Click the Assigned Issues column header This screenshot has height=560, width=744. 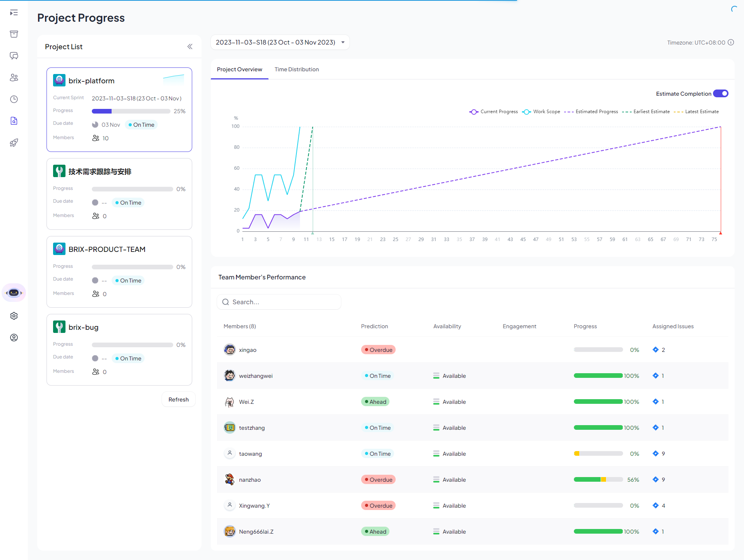[673, 326]
